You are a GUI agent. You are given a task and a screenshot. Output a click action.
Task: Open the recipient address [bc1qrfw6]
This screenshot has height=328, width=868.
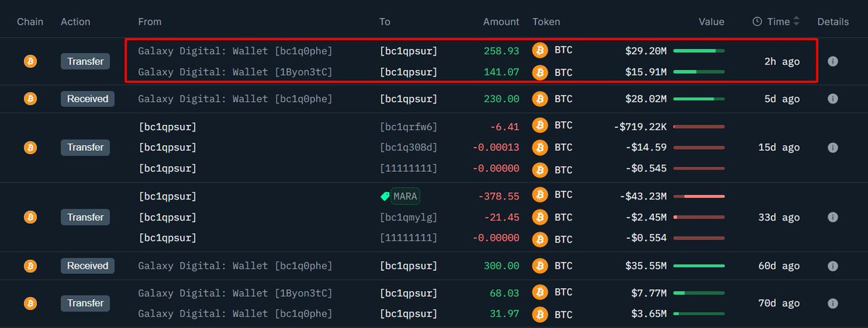(408, 126)
